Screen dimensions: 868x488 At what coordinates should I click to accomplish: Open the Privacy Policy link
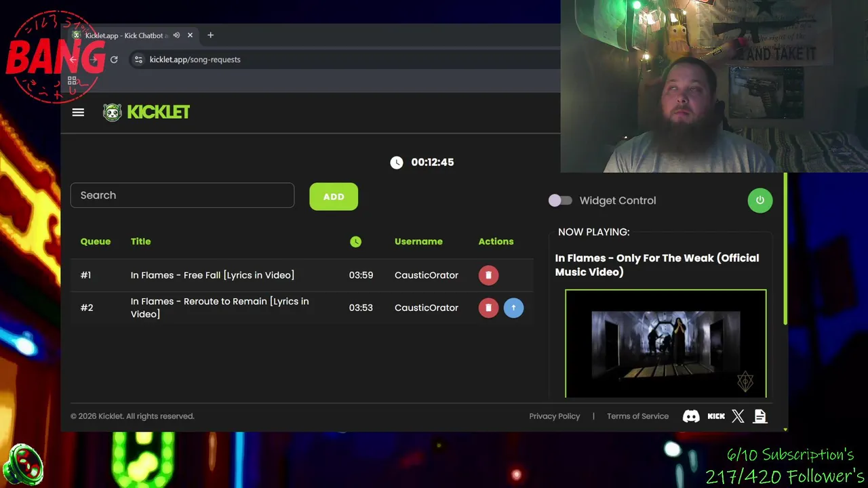click(x=555, y=416)
